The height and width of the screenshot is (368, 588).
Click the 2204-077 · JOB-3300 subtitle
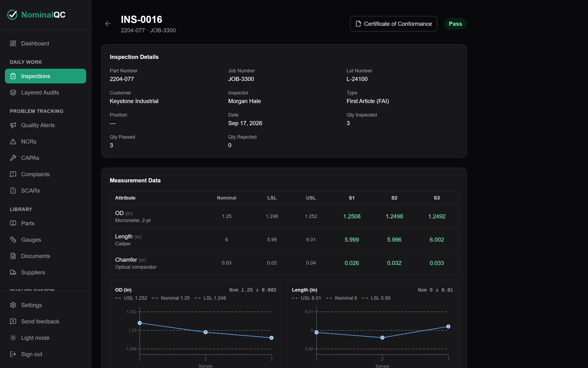(148, 30)
